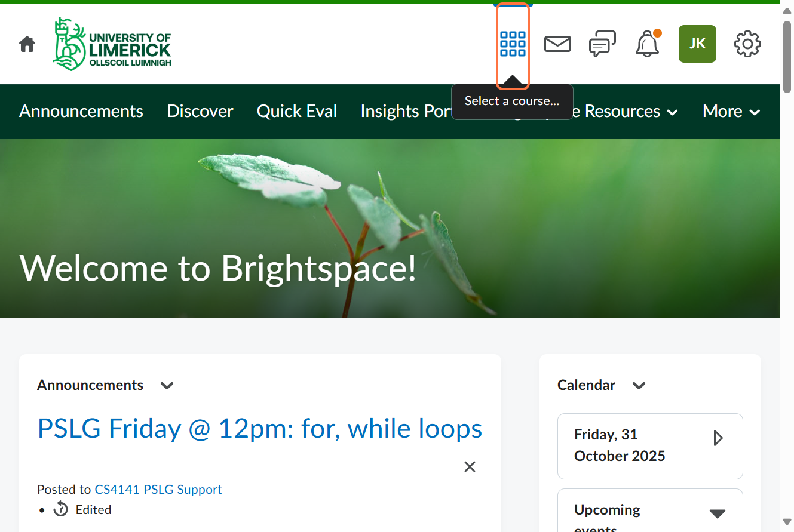Viewport: 794px width, 532px height.
Task: Expand the Calendar widget menu chevron
Action: point(639,386)
